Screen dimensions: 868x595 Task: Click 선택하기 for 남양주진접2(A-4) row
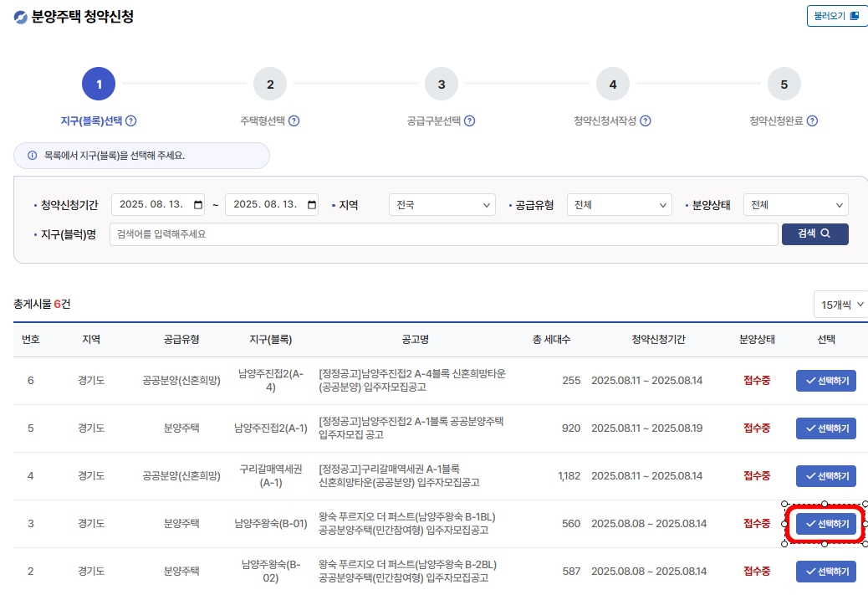(826, 381)
